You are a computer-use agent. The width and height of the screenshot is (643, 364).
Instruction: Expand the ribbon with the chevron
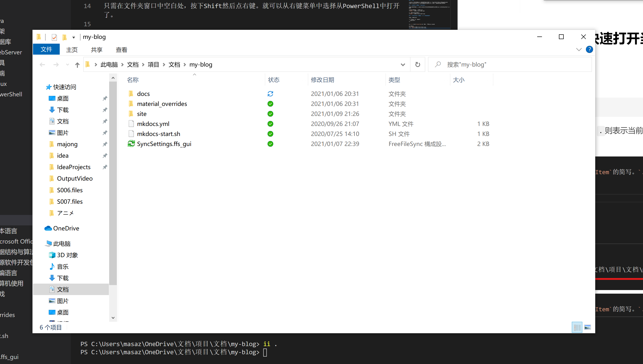579,50
